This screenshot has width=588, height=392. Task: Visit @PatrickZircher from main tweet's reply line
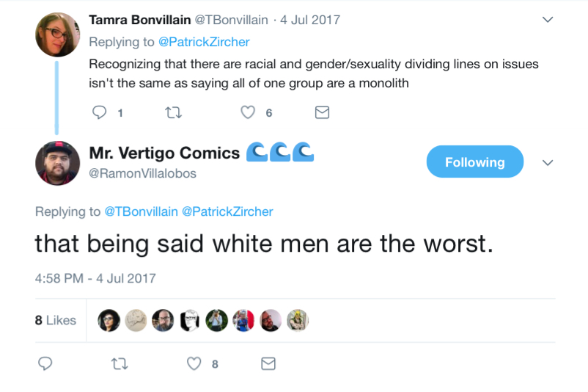pos(227,211)
